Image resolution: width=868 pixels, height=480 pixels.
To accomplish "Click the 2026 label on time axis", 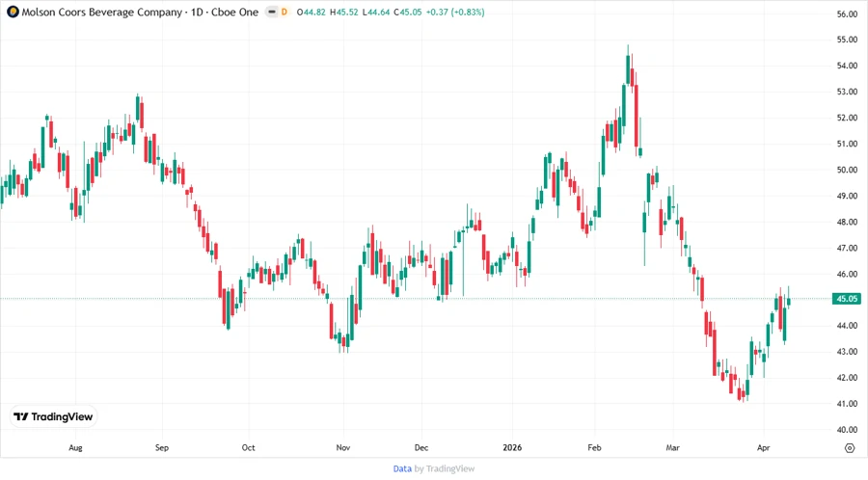I will point(512,447).
